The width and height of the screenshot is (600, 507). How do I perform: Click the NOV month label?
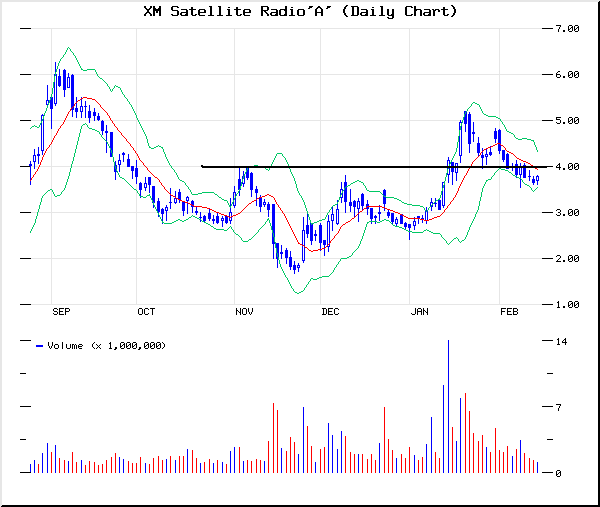(244, 312)
